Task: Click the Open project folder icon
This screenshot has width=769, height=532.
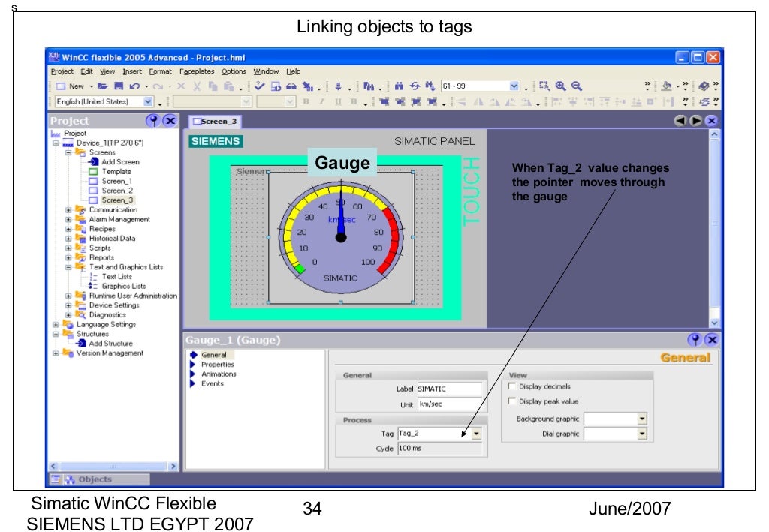Action: pos(102,86)
